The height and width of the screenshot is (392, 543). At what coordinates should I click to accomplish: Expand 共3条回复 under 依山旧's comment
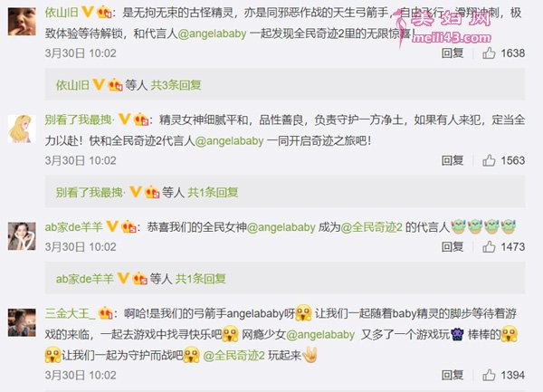[x=176, y=85]
